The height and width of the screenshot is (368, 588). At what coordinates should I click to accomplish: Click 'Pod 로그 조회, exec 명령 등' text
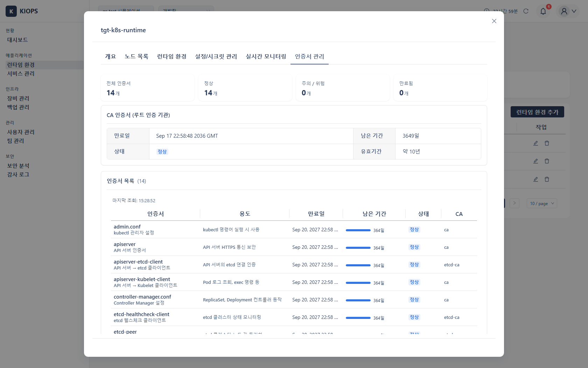[231, 282]
